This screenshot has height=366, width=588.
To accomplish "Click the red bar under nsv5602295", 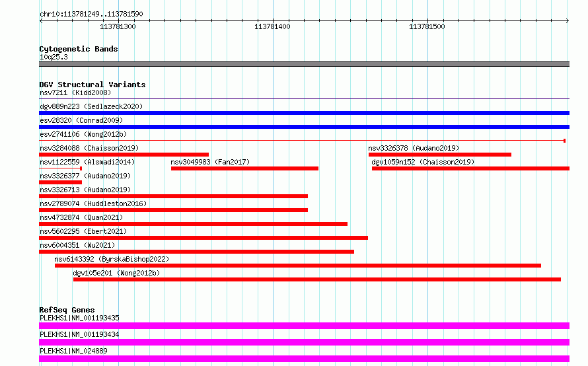I will point(203,238).
